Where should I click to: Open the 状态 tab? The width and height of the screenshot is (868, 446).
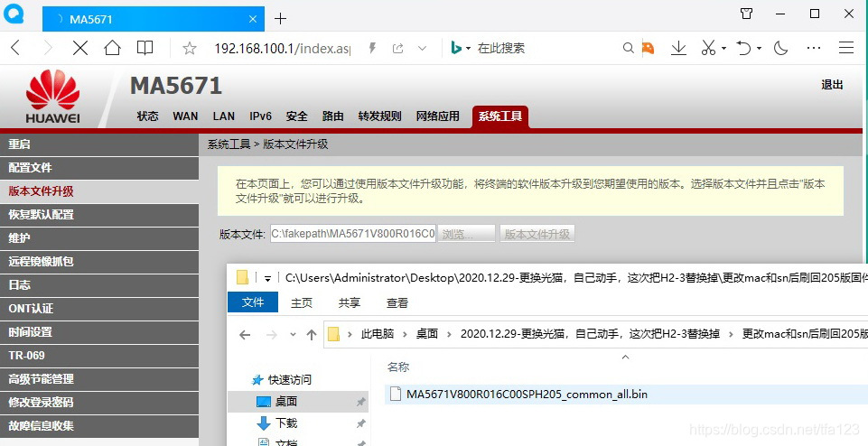click(147, 116)
